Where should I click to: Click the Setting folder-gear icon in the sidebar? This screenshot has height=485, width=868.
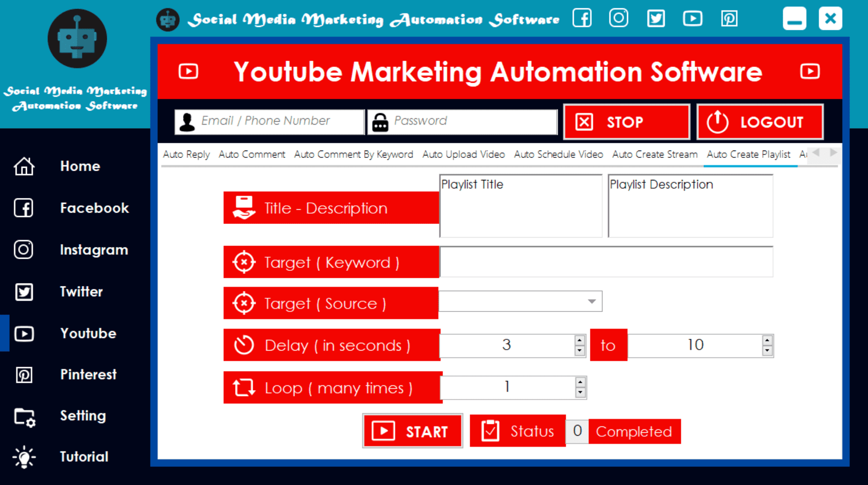coord(24,418)
